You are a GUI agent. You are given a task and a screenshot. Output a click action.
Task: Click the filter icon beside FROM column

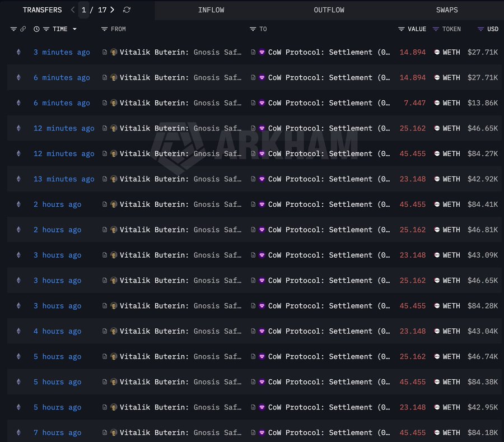tap(105, 29)
